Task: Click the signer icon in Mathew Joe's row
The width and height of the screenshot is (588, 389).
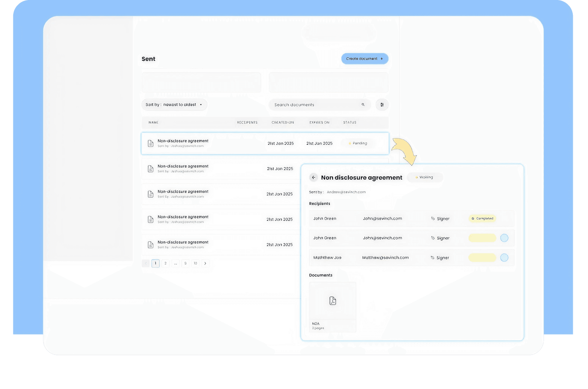Action: [432, 258]
